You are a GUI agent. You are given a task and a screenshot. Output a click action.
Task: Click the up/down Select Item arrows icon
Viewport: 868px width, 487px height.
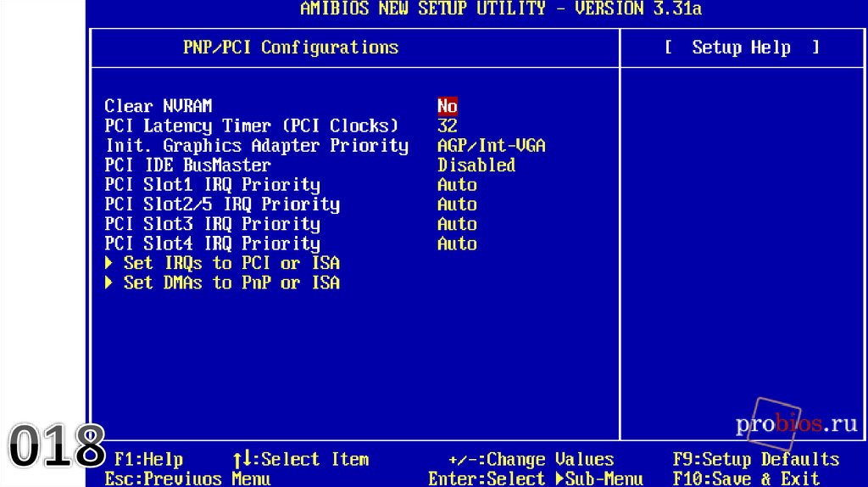(242, 459)
